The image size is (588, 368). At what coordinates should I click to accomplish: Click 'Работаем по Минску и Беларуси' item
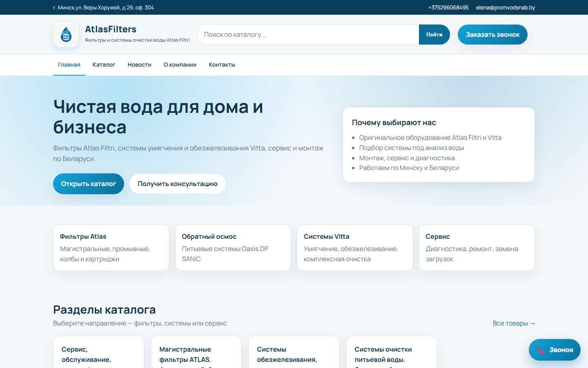(x=409, y=168)
